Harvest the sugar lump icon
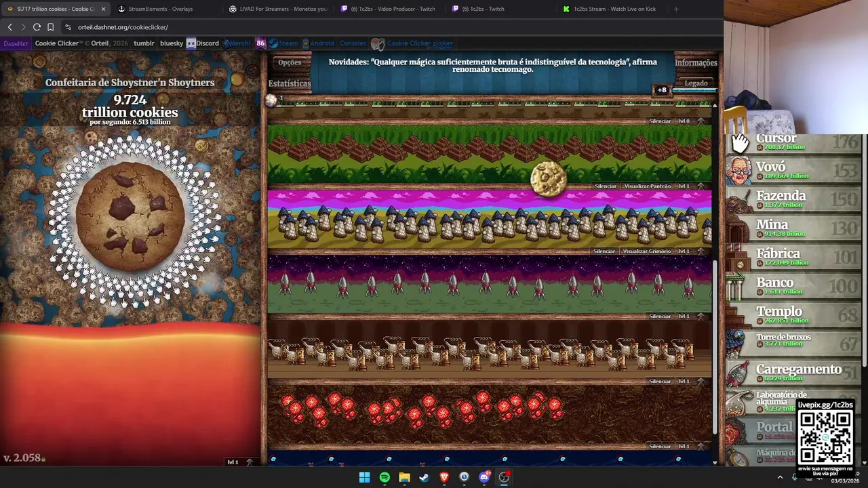Viewport: 868px width, 488px height. point(271,100)
